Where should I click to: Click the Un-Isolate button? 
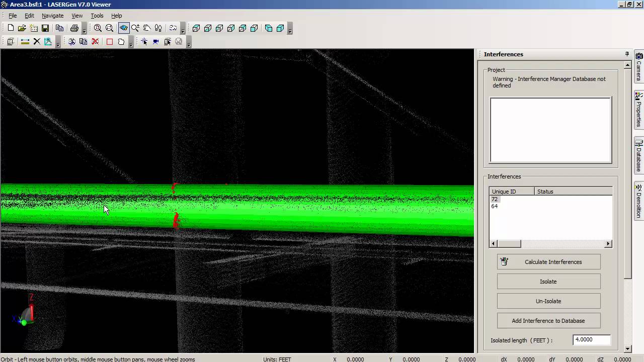click(x=548, y=301)
